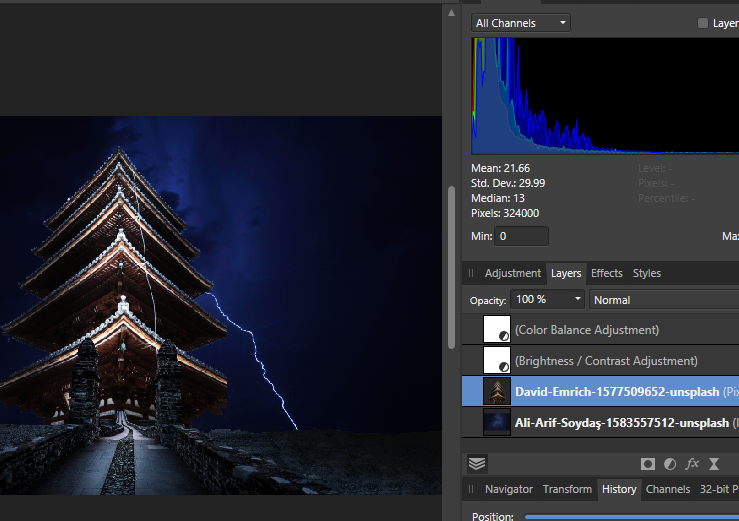This screenshot has width=739, height=521.
Task: Click the 'Pixels: 324000' statistic text
Action: pos(505,213)
